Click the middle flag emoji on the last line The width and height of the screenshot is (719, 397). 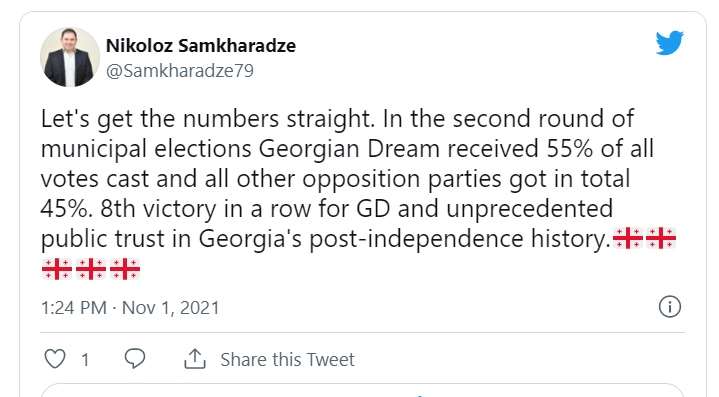[91, 269]
